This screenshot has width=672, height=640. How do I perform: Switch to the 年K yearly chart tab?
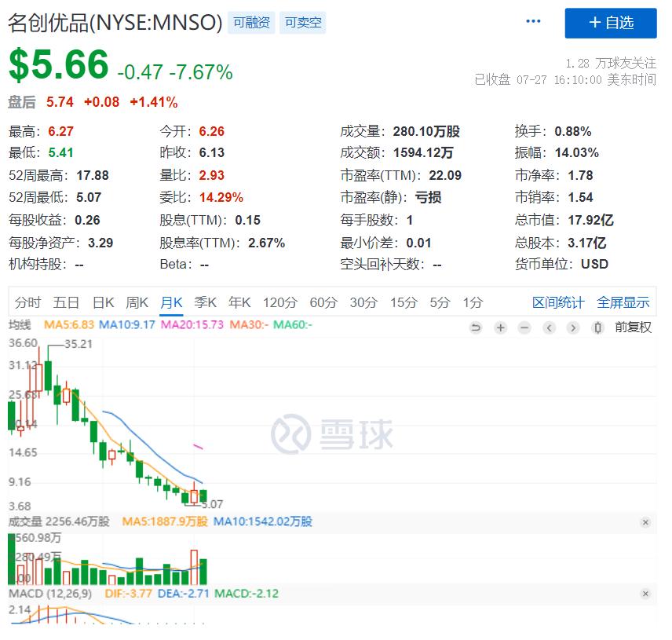(240, 302)
